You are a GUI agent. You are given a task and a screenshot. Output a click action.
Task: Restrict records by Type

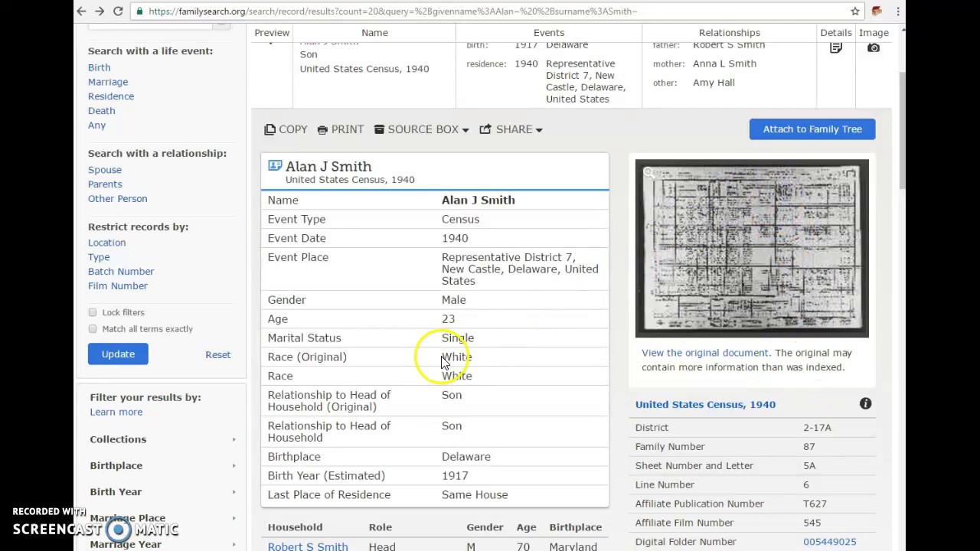pos(99,257)
